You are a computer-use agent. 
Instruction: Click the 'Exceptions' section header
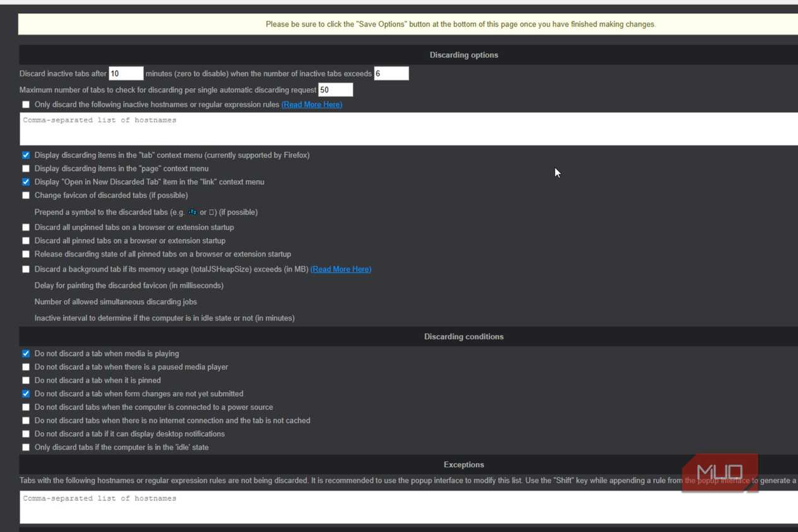pyautogui.click(x=464, y=465)
